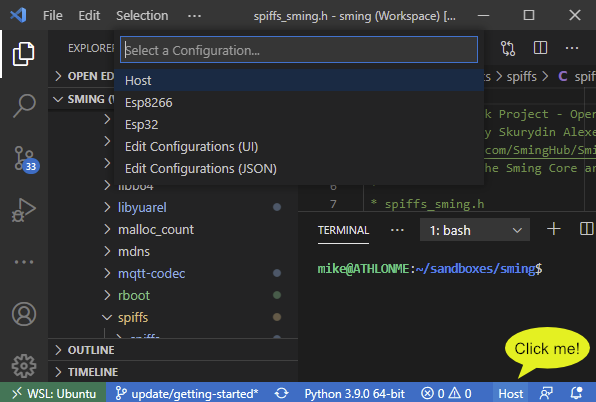Choose Esp8266 configuration
This screenshot has width=596, height=402.
point(299,102)
